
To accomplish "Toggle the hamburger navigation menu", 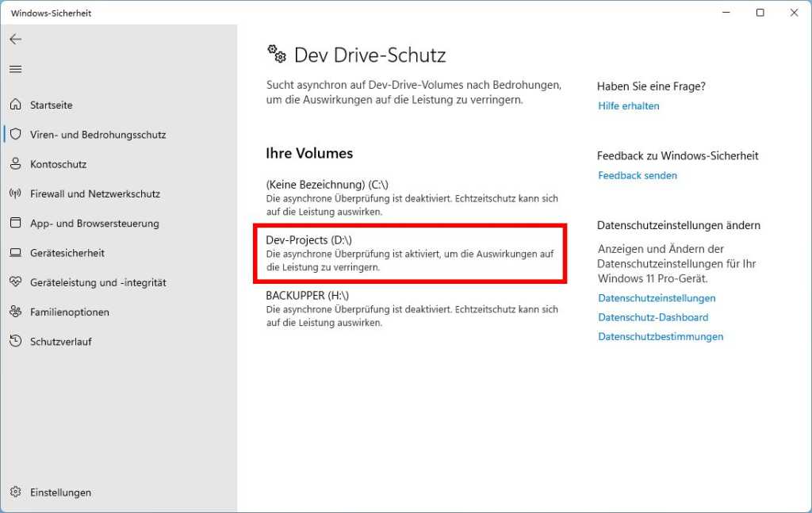I will tap(15, 68).
